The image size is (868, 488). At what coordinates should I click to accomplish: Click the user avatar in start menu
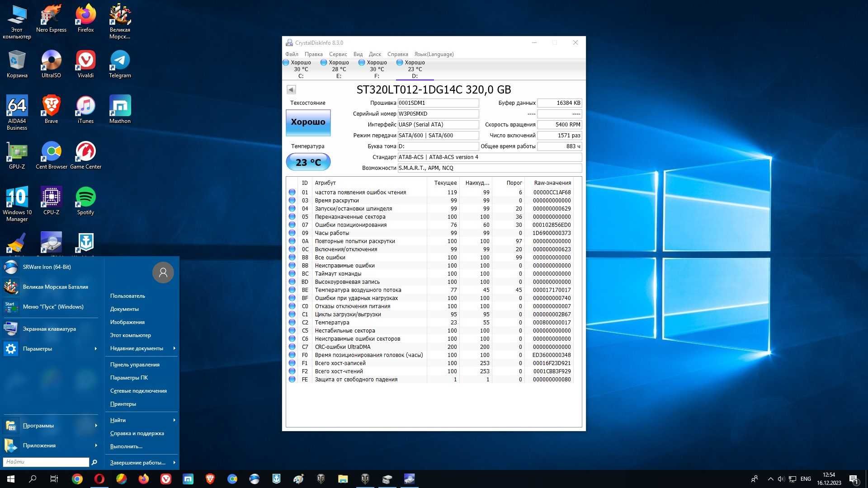point(163,272)
